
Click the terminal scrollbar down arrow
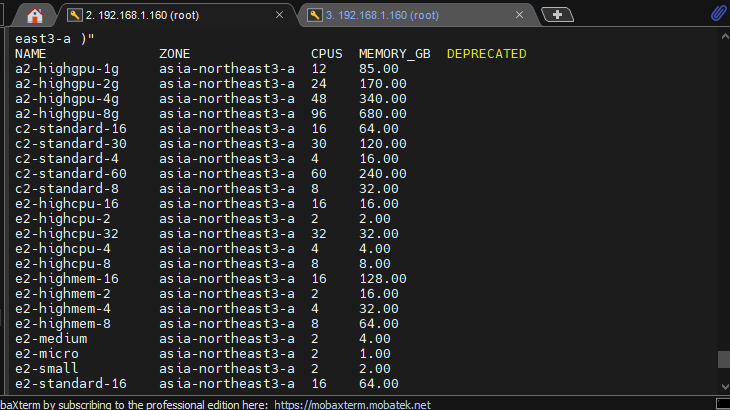[x=724, y=386]
